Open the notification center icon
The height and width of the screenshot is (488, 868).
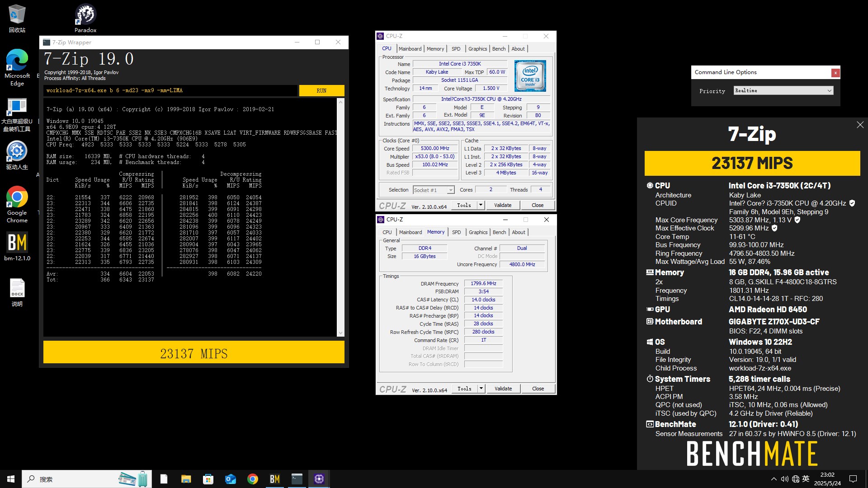point(853,479)
